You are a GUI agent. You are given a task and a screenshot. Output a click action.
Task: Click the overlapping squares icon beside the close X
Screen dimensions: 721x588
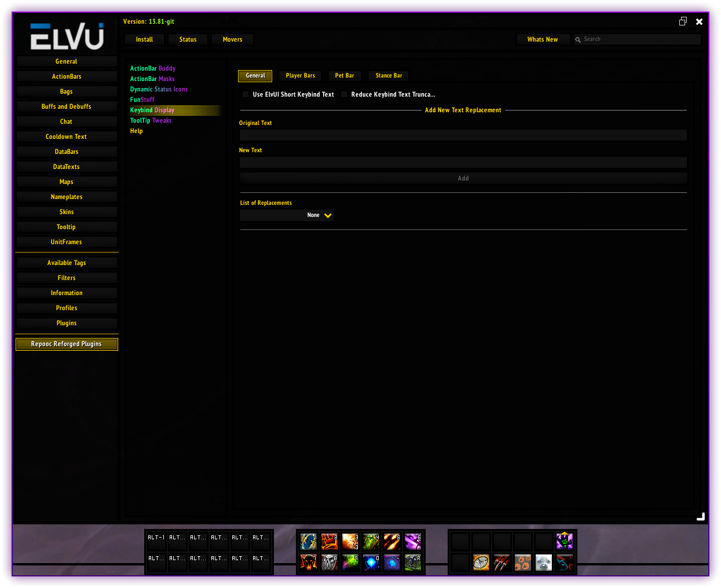[x=683, y=21]
